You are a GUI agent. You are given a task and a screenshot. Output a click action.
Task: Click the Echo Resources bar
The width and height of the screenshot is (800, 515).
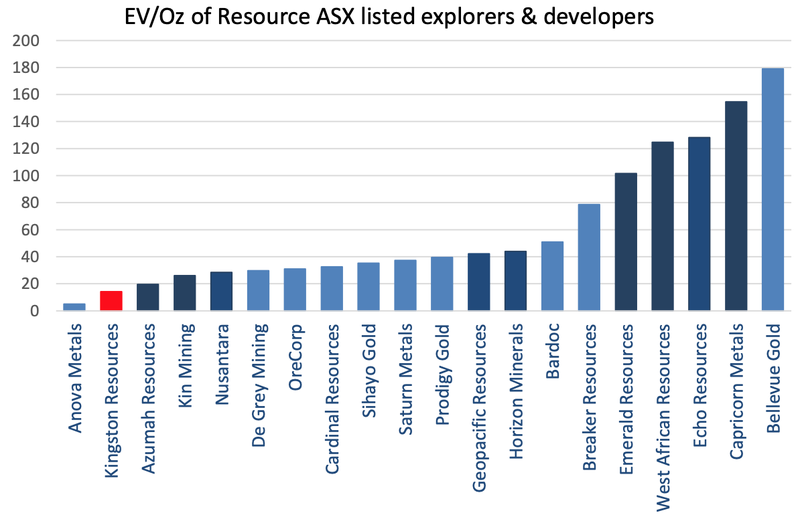699,224
